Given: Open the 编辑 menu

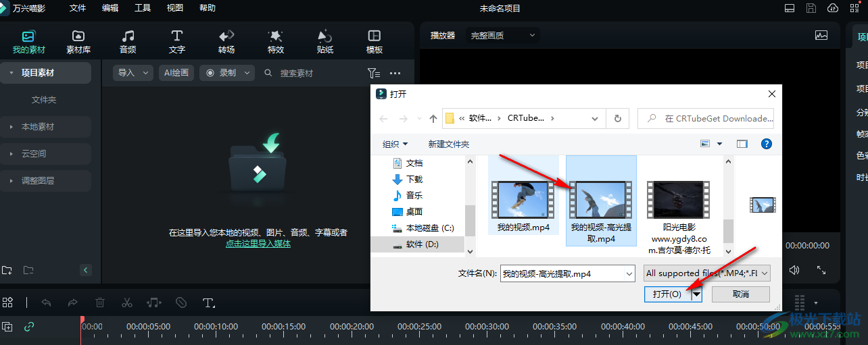Looking at the screenshot, I should (x=110, y=8).
